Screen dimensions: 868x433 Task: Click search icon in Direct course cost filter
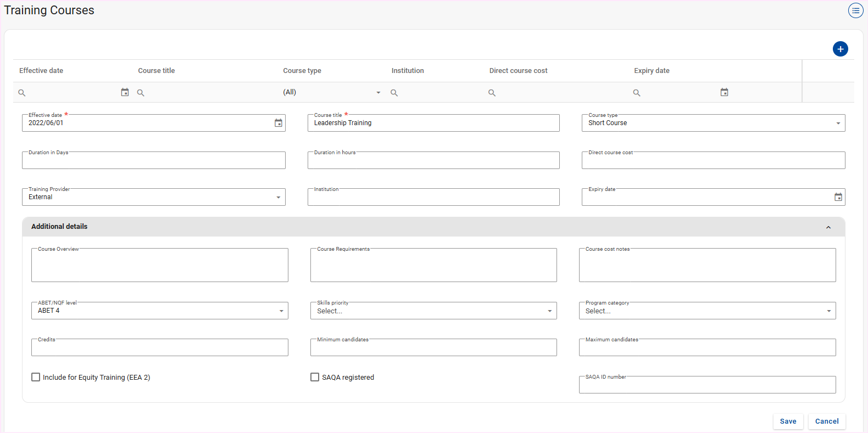coord(492,93)
